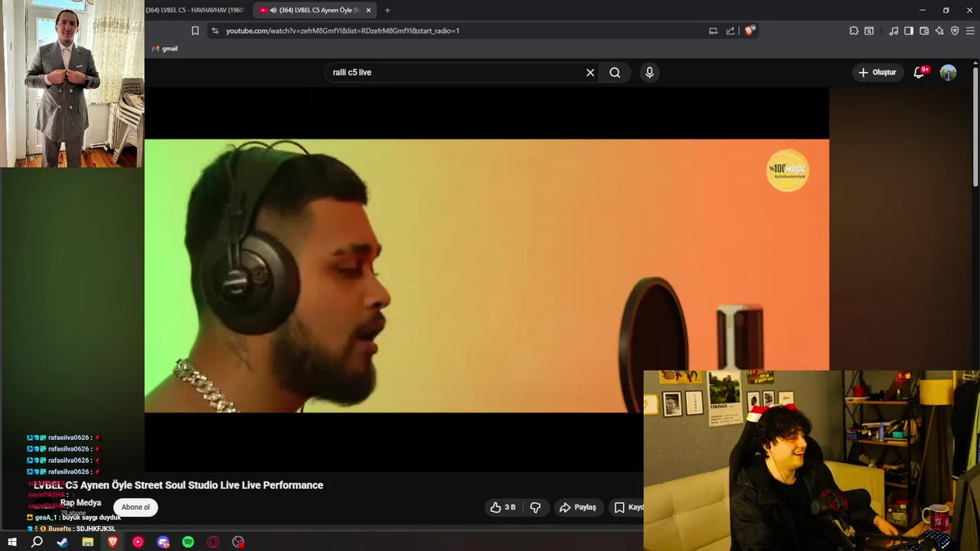
Task: Toggle the browser sidebar panel icon
Action: point(909,31)
